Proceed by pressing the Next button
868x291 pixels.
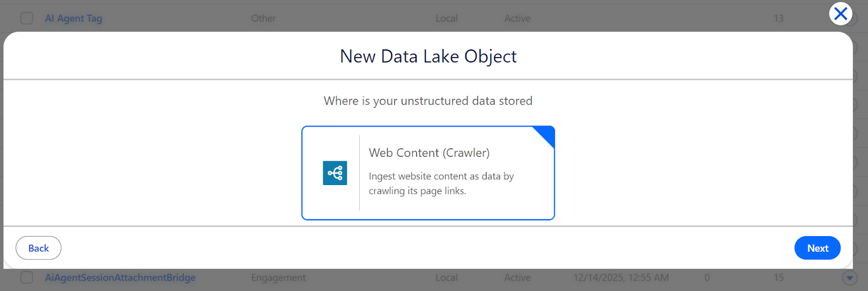(x=817, y=248)
